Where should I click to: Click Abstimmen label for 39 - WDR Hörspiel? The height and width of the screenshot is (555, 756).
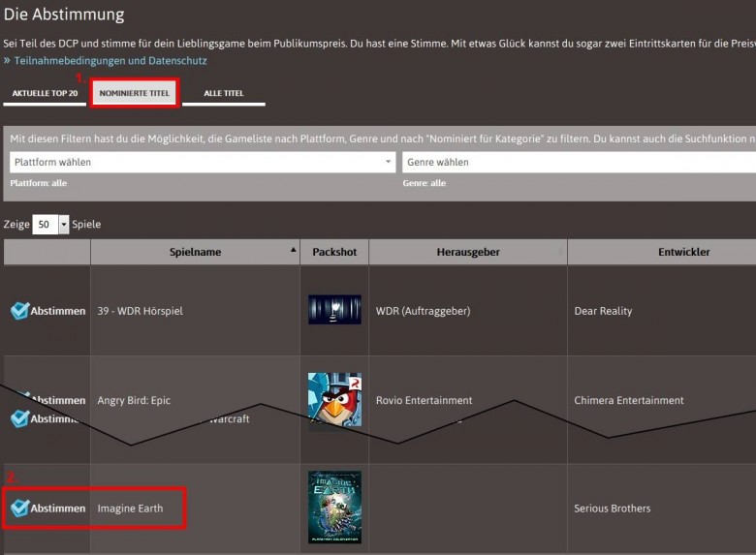(x=58, y=311)
